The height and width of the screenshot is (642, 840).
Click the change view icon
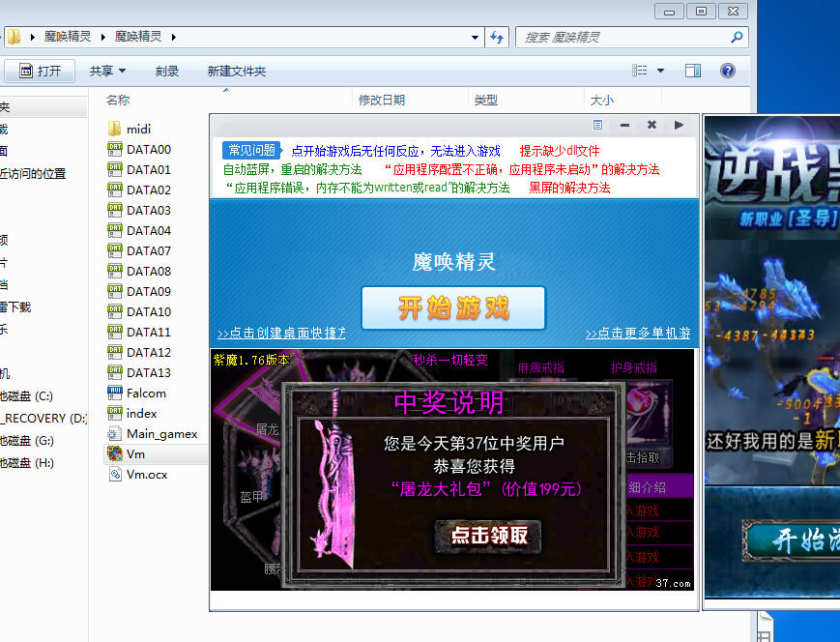[x=639, y=71]
